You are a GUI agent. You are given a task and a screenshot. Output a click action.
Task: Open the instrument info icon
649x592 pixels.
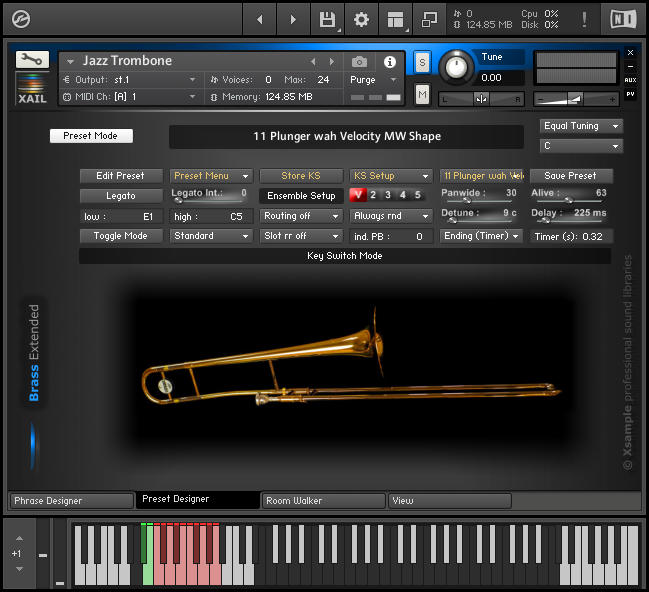[389, 62]
